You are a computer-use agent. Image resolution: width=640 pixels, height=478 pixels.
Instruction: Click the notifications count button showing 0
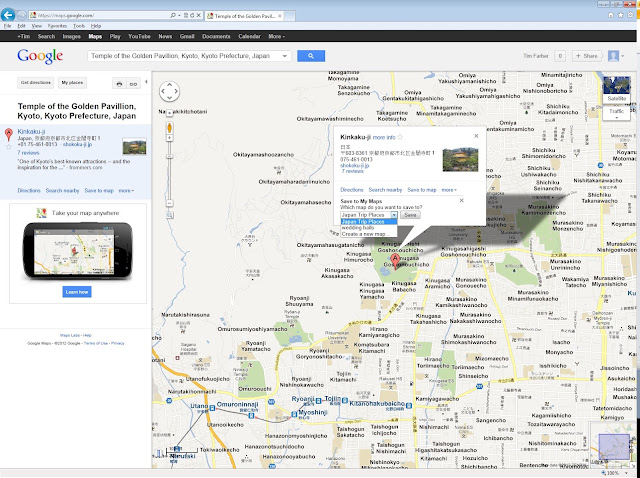tap(560, 56)
